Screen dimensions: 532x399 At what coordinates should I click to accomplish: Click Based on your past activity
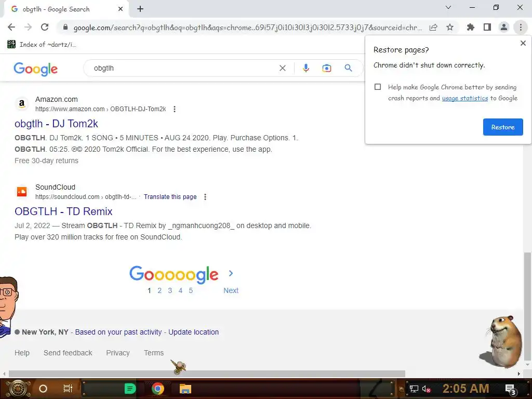pyautogui.click(x=118, y=332)
